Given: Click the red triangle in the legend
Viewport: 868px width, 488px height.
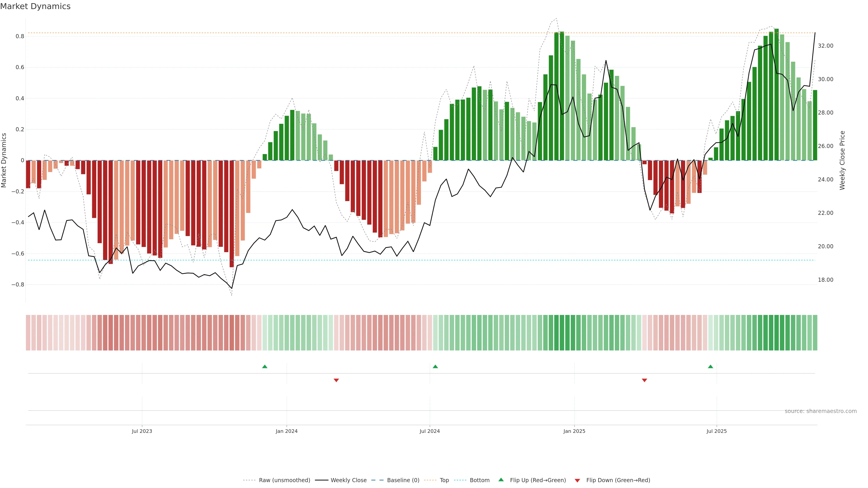Looking at the screenshot, I should click(577, 481).
